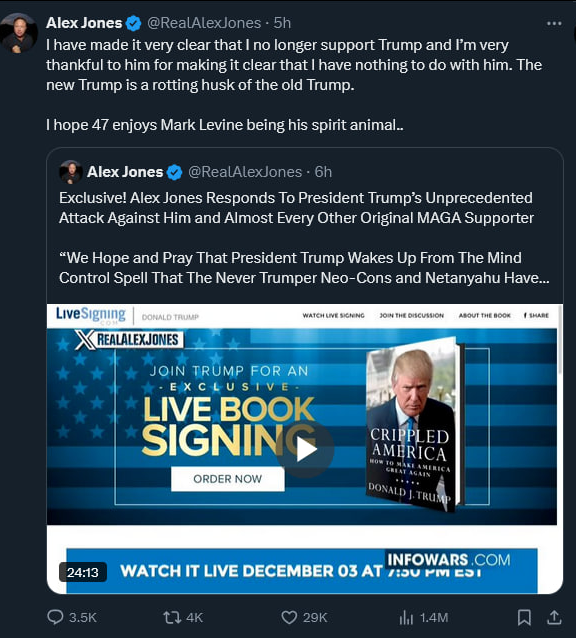
Task: Bookmark this post
Action: [524, 617]
